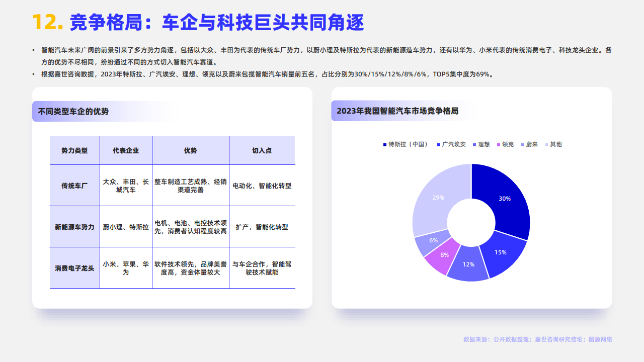
Task: Click the slide title 竞争格局：车企与科技巨头共同角逐
Action: tap(216, 22)
